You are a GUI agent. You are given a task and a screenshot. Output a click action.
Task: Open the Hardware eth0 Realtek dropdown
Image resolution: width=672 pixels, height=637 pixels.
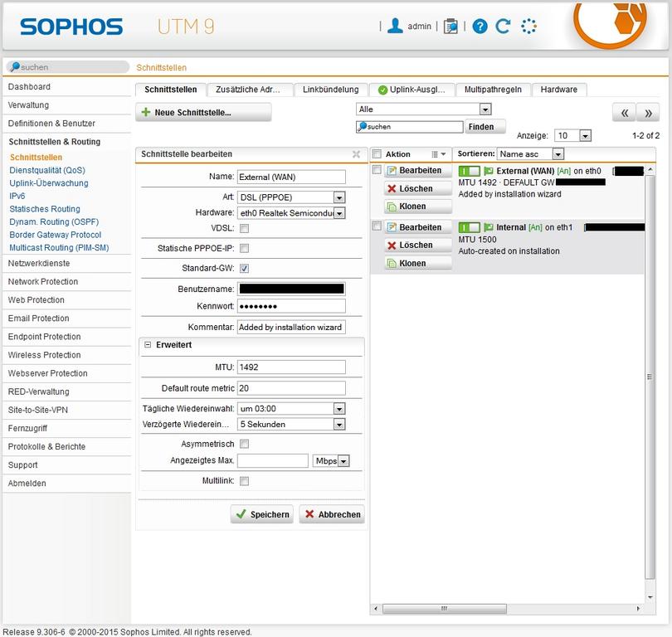(x=291, y=213)
